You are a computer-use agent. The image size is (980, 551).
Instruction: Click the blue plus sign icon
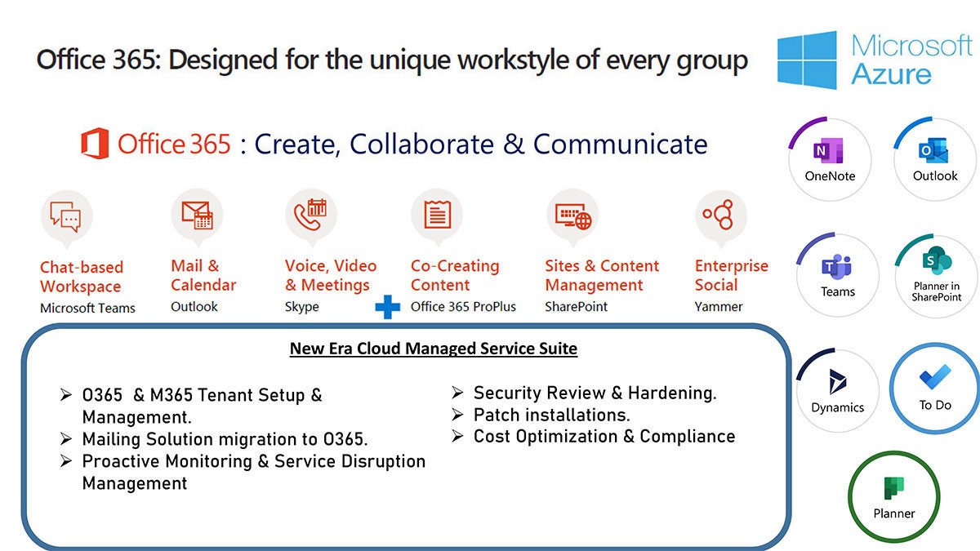[387, 307]
